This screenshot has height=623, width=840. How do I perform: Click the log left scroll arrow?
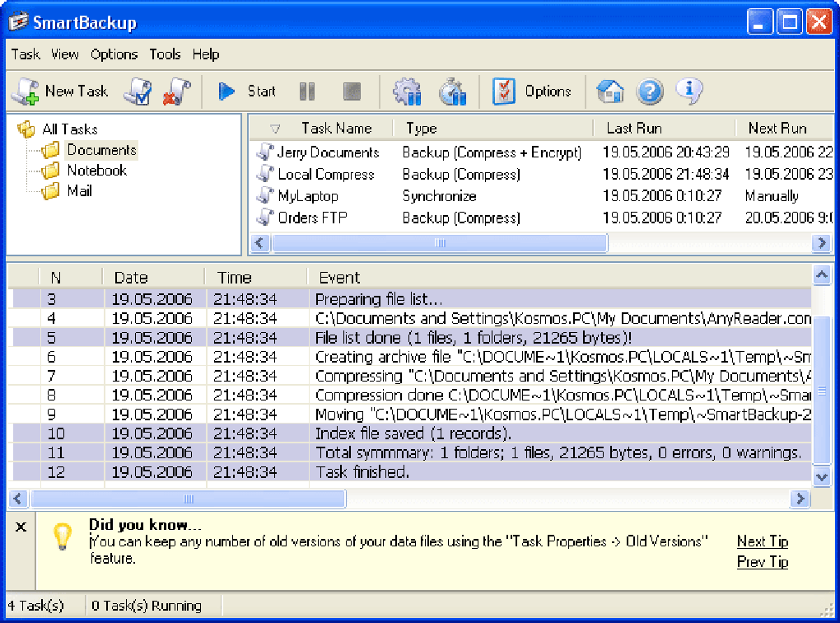pos(18,499)
